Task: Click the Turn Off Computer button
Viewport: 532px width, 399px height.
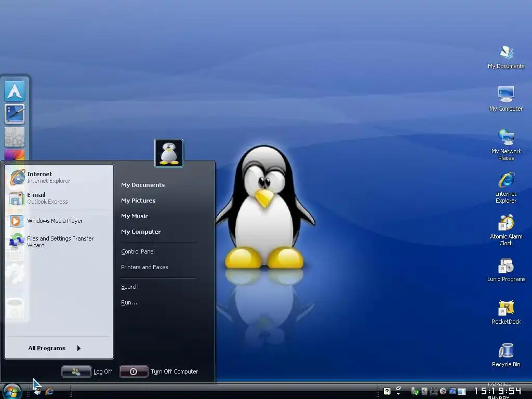Action: coord(159,371)
